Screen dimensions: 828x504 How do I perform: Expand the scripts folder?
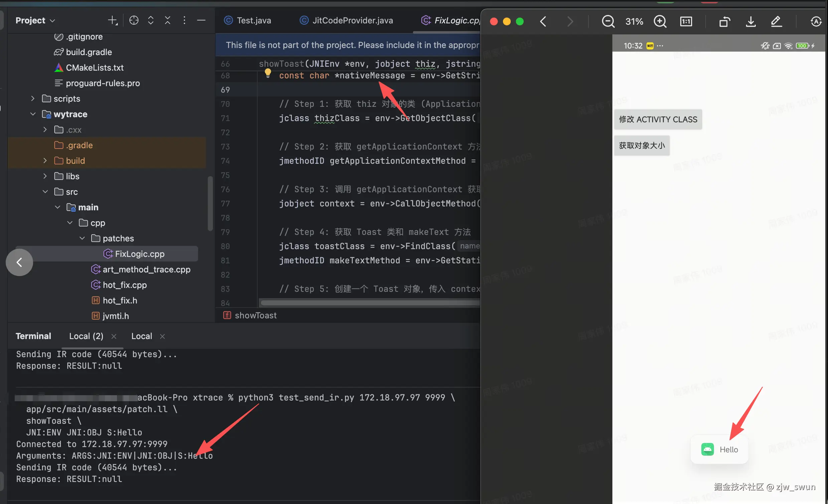pyautogui.click(x=33, y=99)
